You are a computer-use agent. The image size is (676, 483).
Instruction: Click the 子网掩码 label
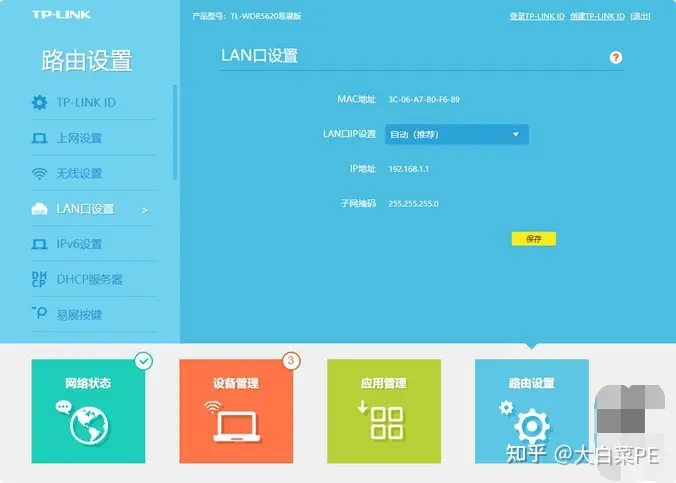tap(358, 203)
